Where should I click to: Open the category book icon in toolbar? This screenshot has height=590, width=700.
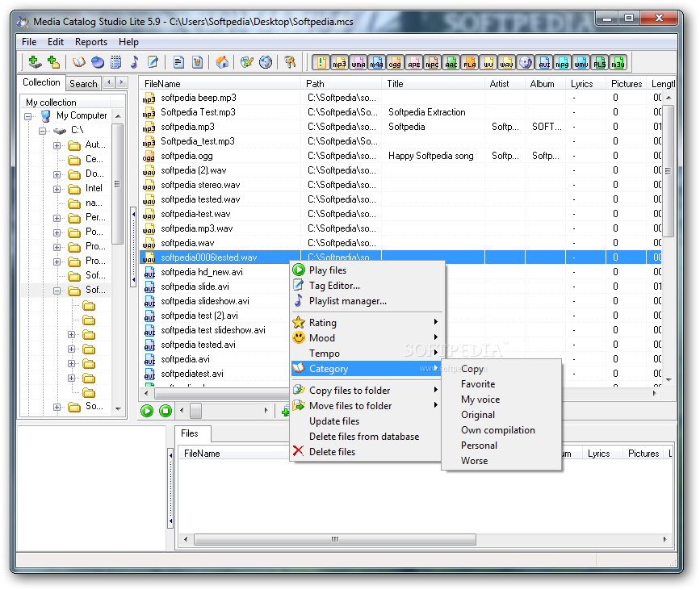point(79,62)
